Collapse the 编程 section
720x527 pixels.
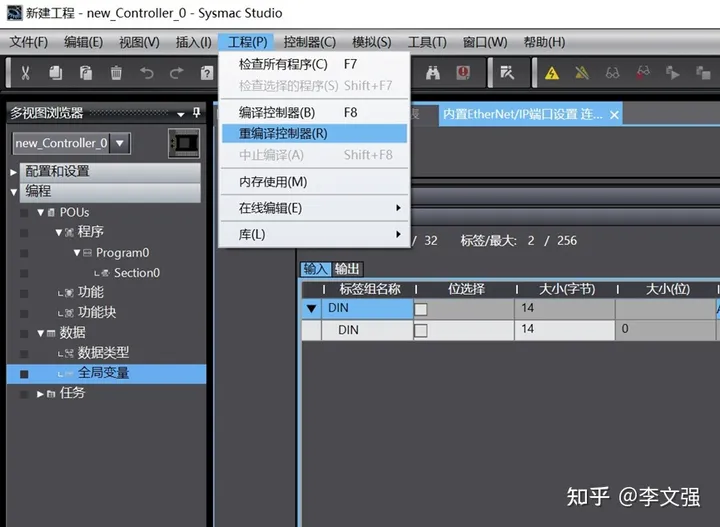coord(13,192)
